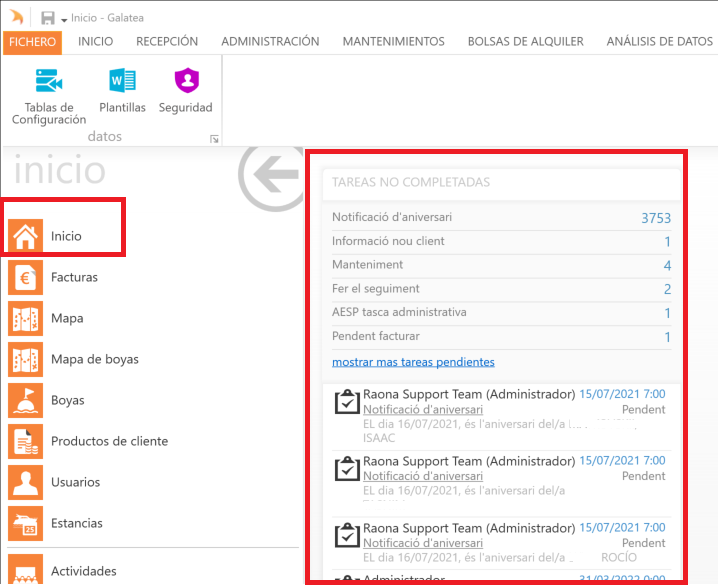Expand the datos group dialog launcher

tap(213, 139)
